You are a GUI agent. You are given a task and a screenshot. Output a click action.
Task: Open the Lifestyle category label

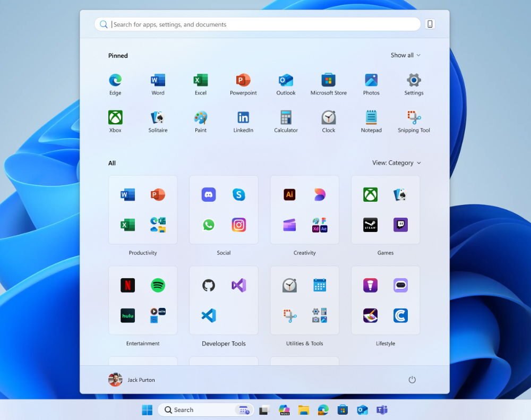click(x=386, y=344)
